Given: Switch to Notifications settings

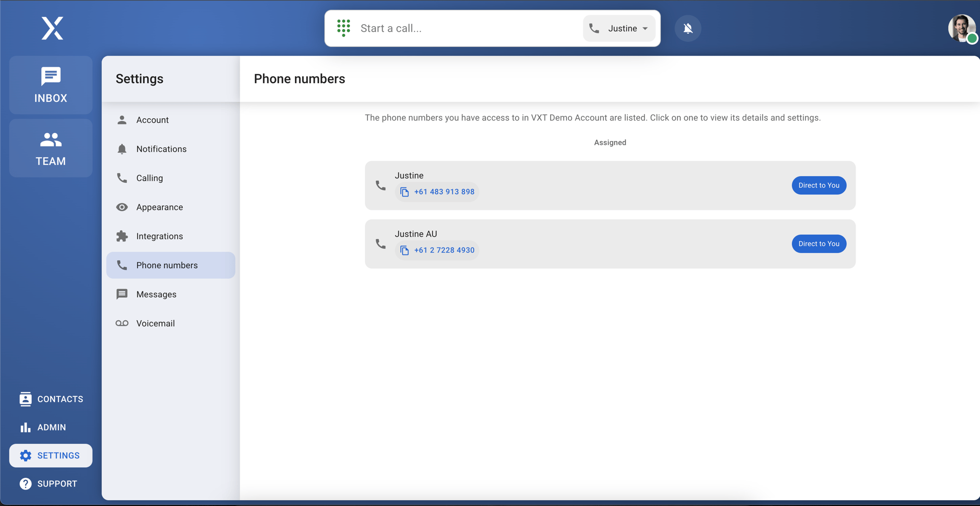Looking at the screenshot, I should pos(161,149).
